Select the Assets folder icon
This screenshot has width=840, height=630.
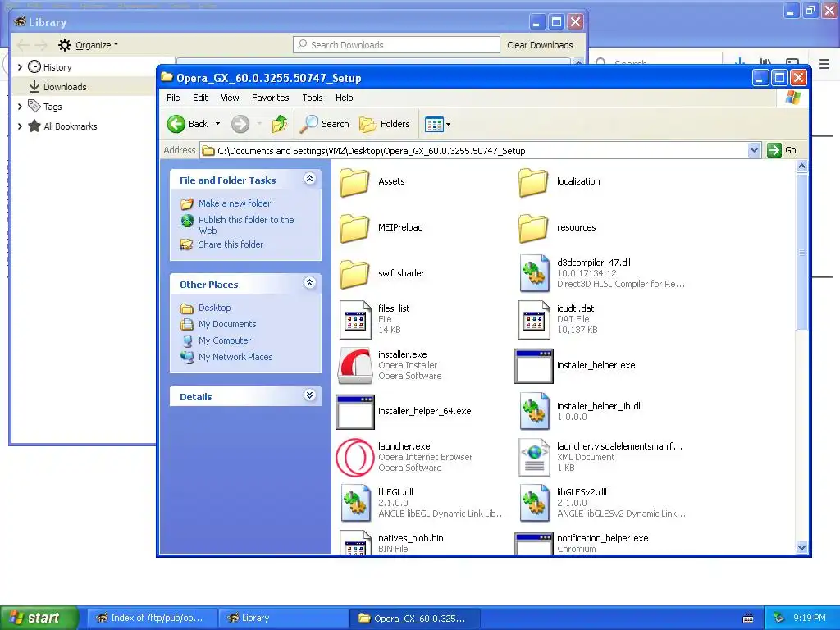tap(354, 181)
